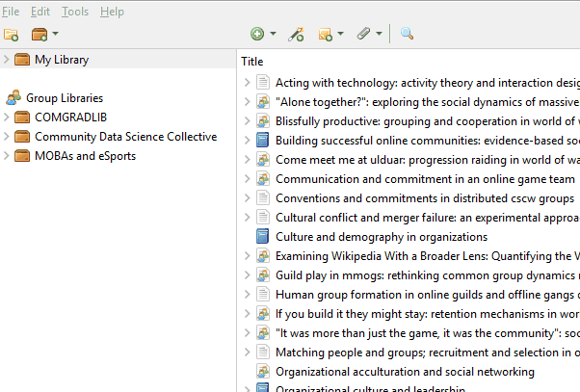This screenshot has height=392, width=580.
Task: Open the Edit menu
Action: pyautogui.click(x=40, y=12)
